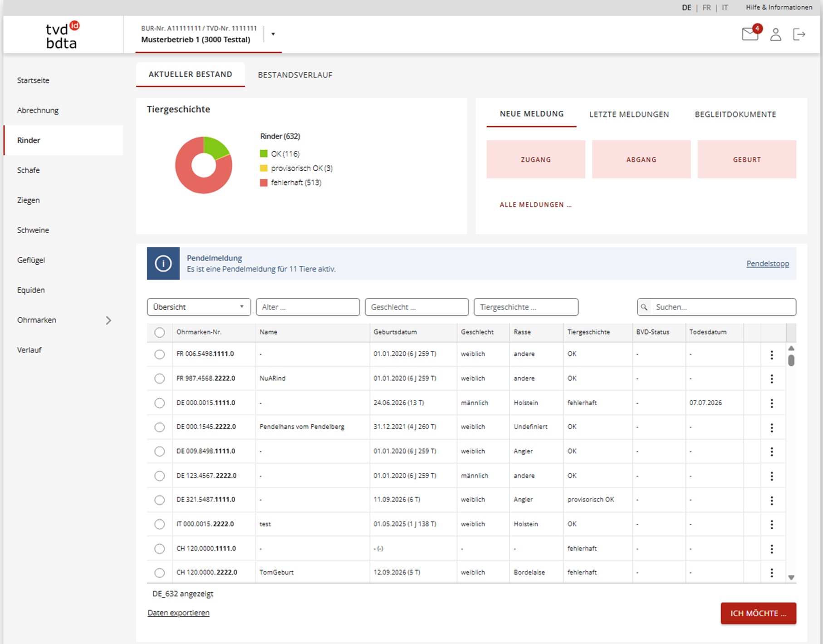Open the Alter filter
Viewport: 823px width, 644px height.
[308, 307]
